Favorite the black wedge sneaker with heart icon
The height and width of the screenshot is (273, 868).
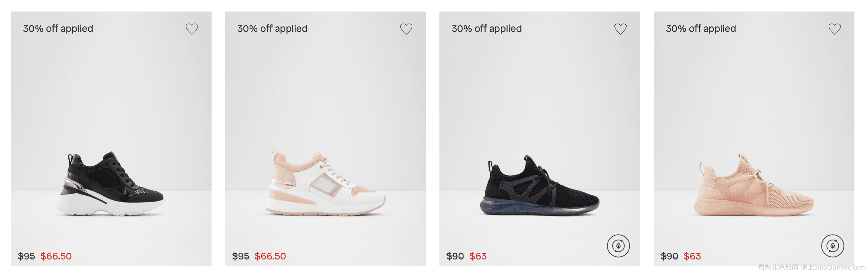tap(192, 29)
